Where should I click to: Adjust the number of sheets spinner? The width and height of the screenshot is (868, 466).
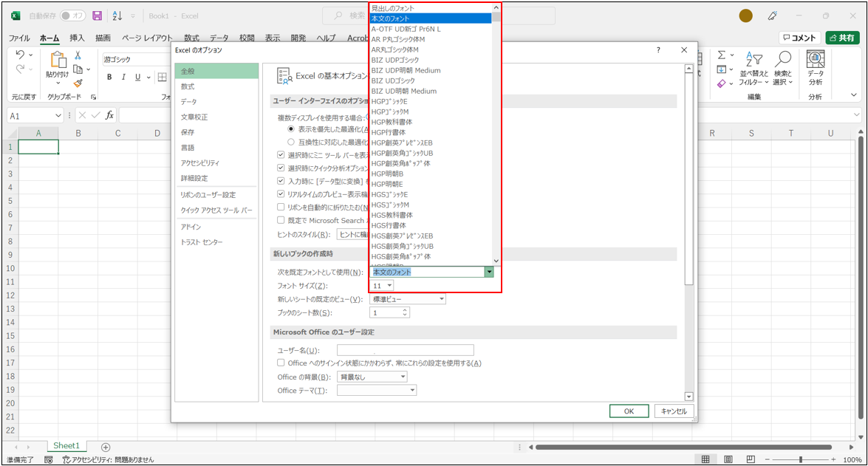tap(405, 312)
